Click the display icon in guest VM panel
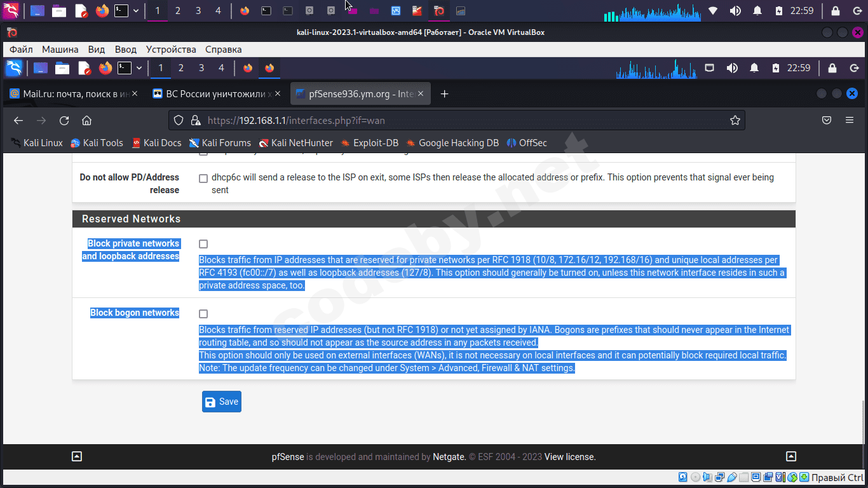The width and height of the screenshot is (868, 488). pos(710,68)
